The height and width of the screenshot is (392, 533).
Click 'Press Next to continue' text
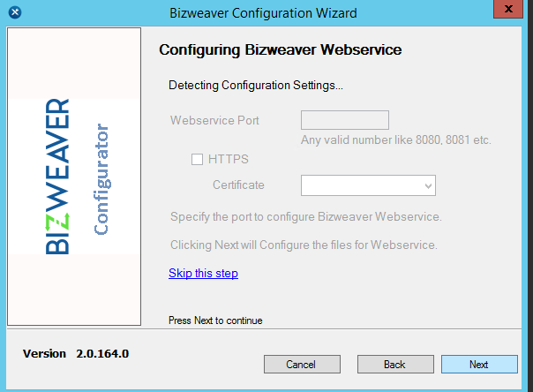(215, 320)
